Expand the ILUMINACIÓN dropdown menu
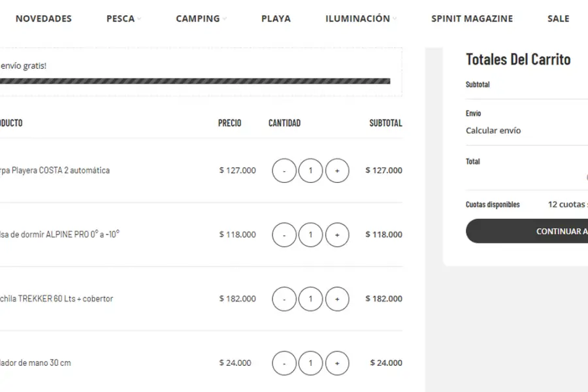This screenshot has height=392, width=588. coord(361,19)
